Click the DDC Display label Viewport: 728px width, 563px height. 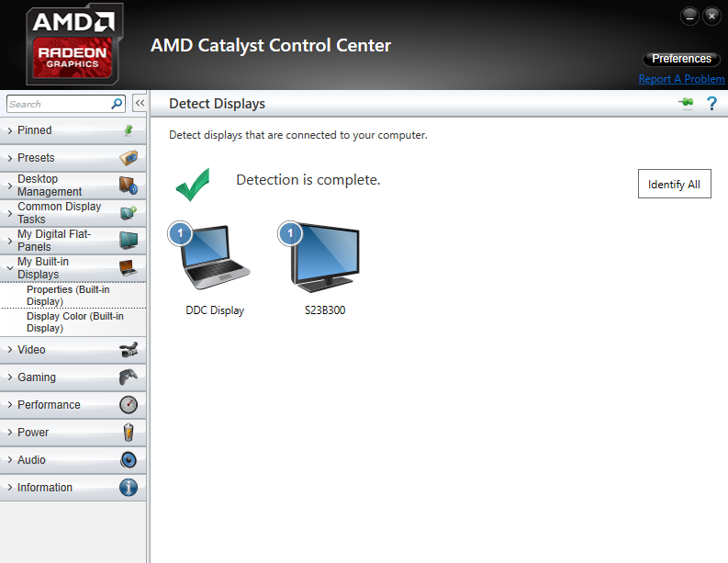tap(215, 310)
